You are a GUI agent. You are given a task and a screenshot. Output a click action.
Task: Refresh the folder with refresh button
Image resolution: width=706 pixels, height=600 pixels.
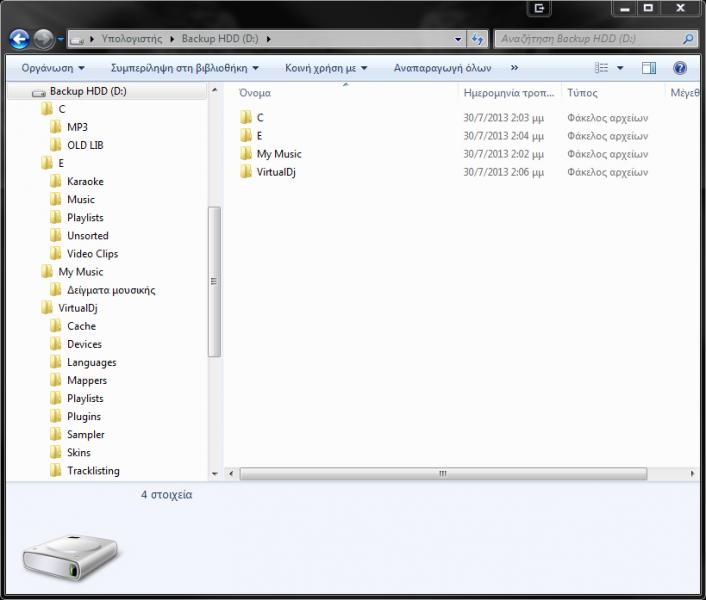477,39
